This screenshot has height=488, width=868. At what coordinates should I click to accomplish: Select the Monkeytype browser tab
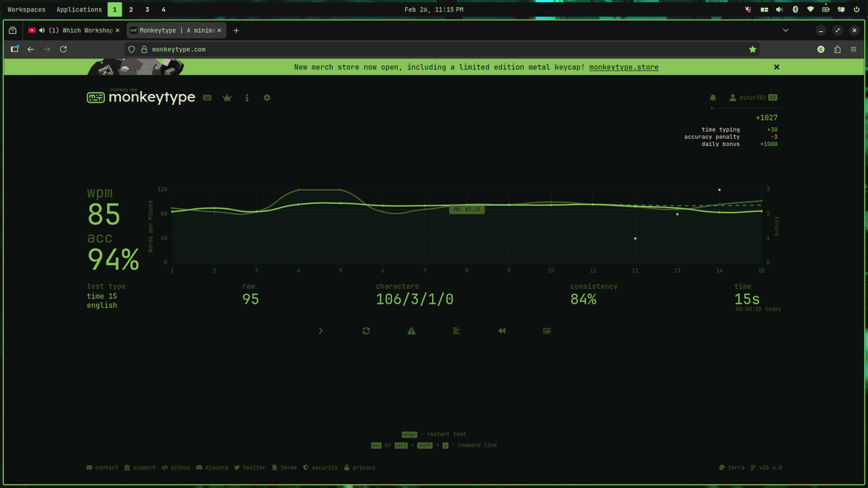(x=176, y=30)
